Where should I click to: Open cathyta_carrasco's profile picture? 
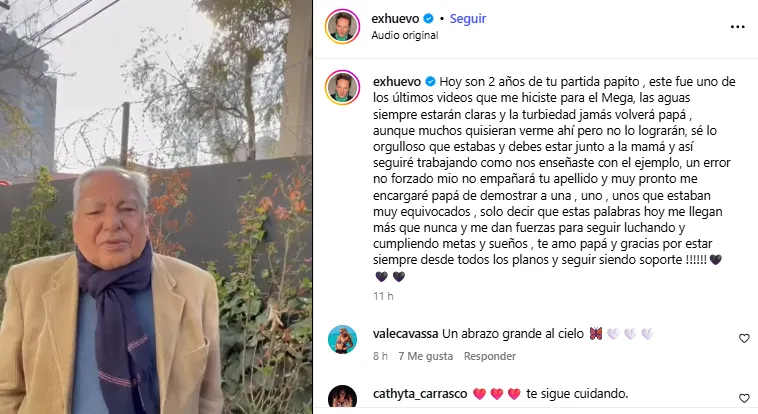342,399
